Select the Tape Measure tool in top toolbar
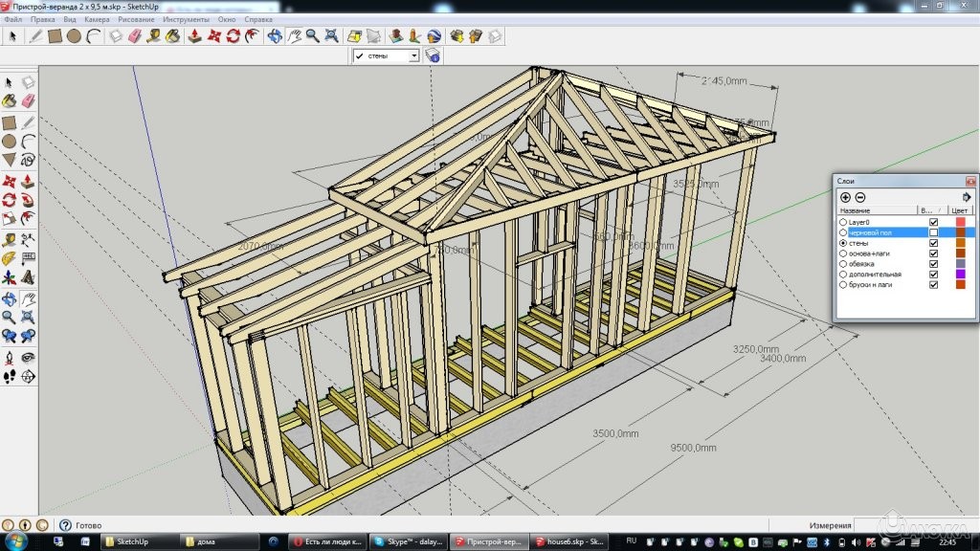The image size is (980, 551). click(x=154, y=36)
